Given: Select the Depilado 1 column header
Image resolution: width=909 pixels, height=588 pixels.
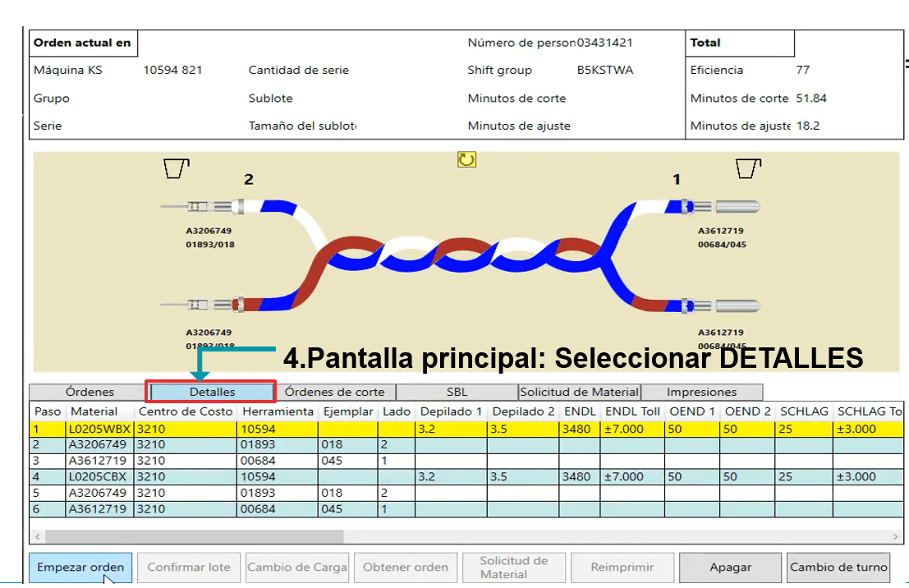Looking at the screenshot, I should 451,411.
